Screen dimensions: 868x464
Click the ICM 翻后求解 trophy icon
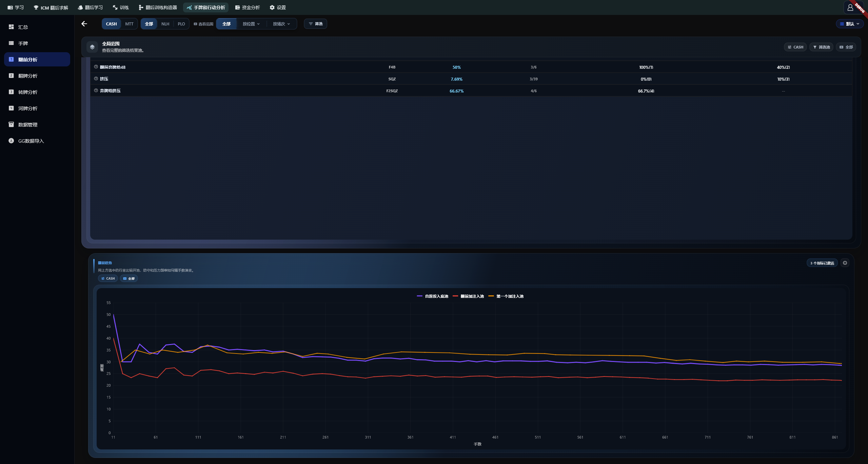click(36, 7)
